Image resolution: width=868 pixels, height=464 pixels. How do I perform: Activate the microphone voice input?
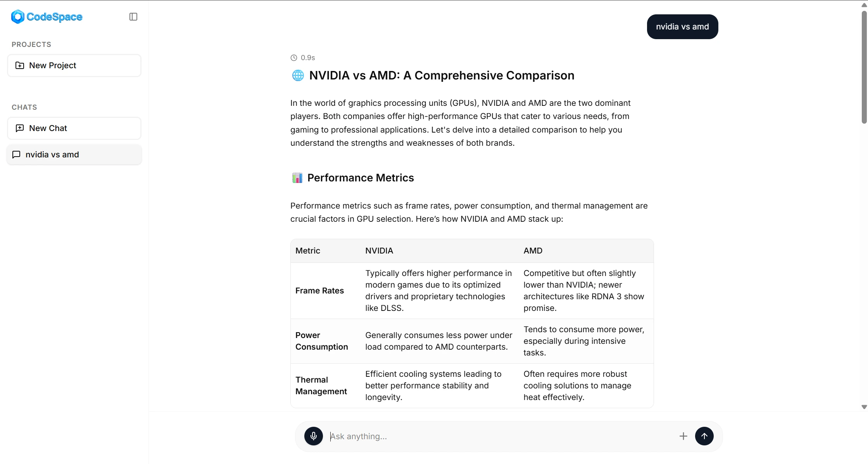pyautogui.click(x=313, y=436)
